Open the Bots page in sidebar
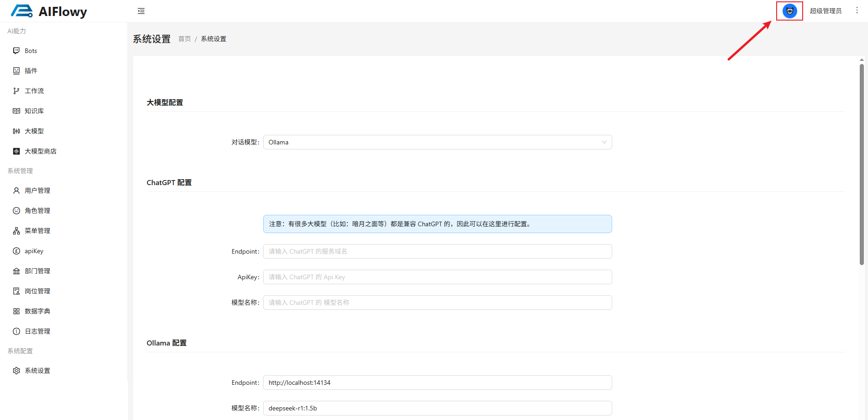Image resolution: width=868 pixels, height=420 pixels. tap(31, 51)
